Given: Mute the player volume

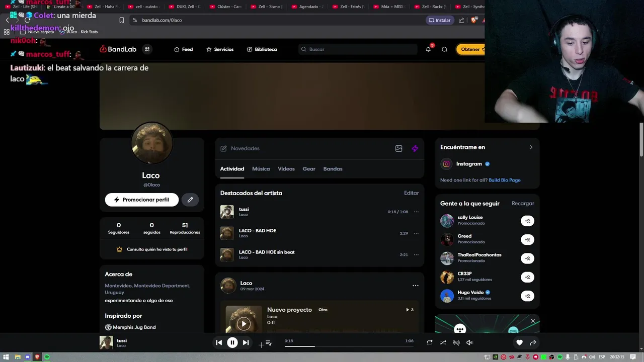Looking at the screenshot, I should pyautogui.click(x=469, y=342).
